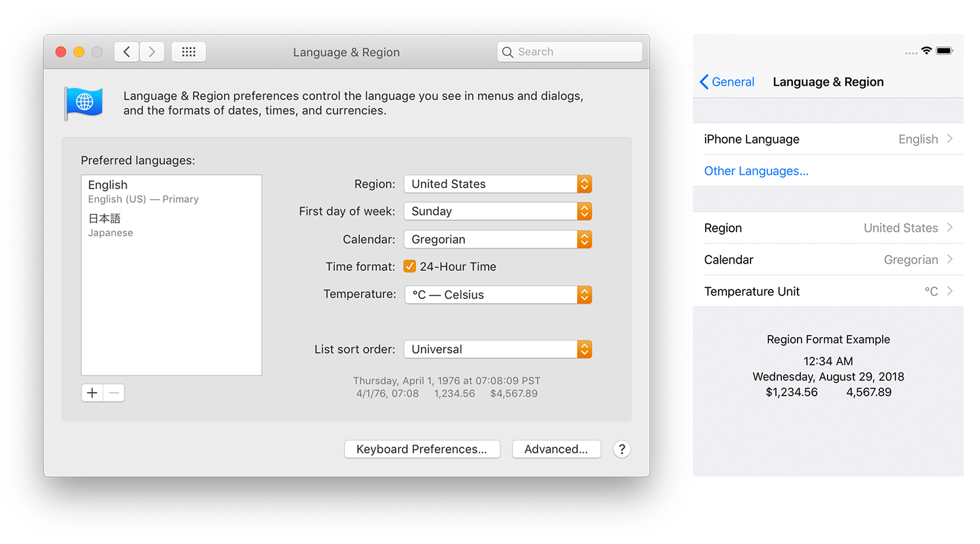Enable the 24-Hour Time checkbox
980x544 pixels.
point(410,266)
